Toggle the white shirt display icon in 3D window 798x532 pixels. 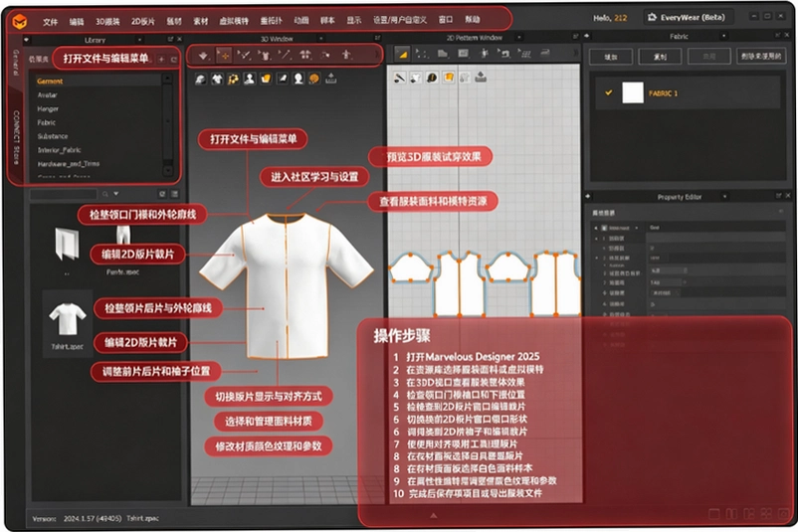[217, 79]
